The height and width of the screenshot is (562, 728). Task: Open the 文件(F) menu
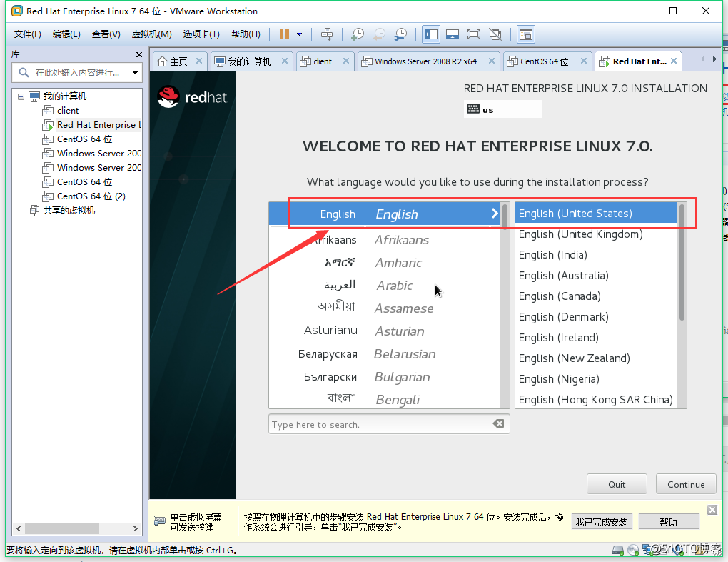27,34
